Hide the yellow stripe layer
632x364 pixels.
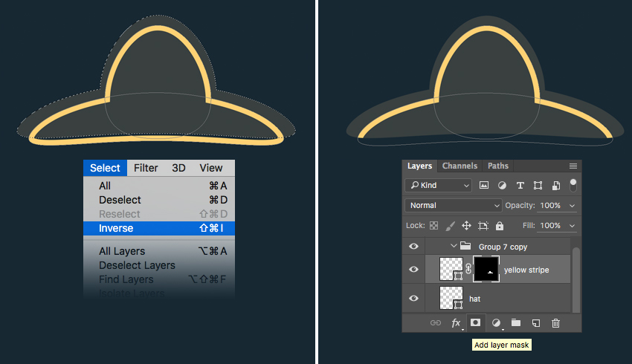coord(413,269)
